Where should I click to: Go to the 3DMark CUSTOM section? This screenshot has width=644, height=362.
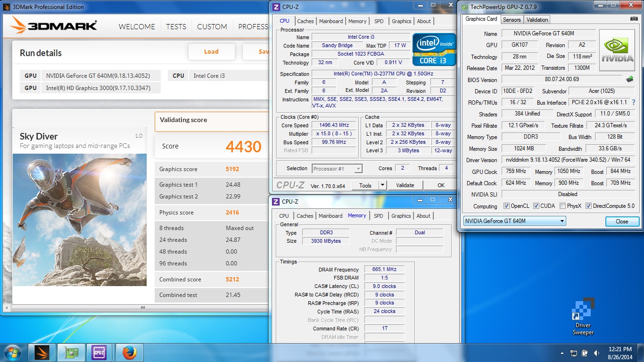[212, 27]
